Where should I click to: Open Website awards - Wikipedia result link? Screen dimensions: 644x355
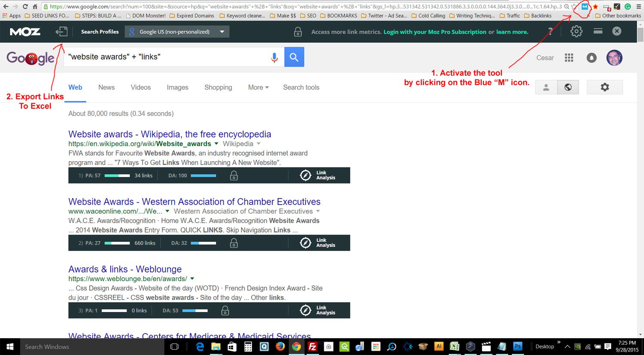[x=170, y=134]
